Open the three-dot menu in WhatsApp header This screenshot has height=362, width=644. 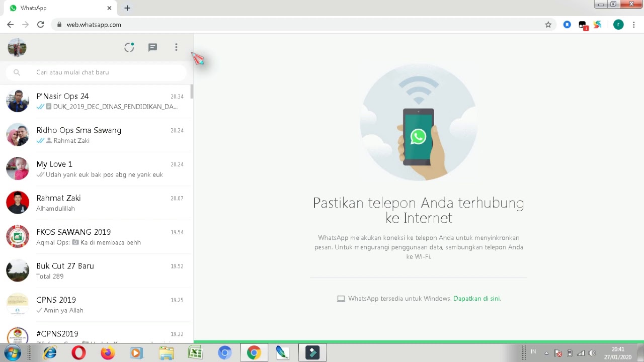click(176, 47)
